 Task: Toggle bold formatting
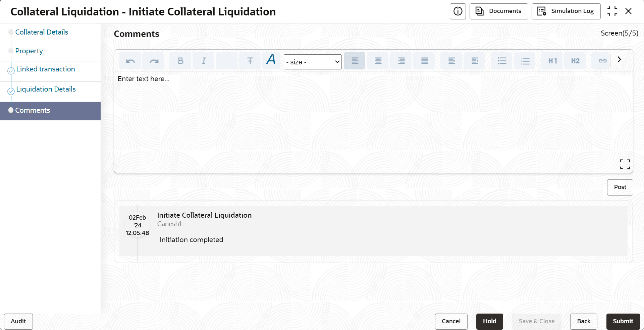coord(180,61)
